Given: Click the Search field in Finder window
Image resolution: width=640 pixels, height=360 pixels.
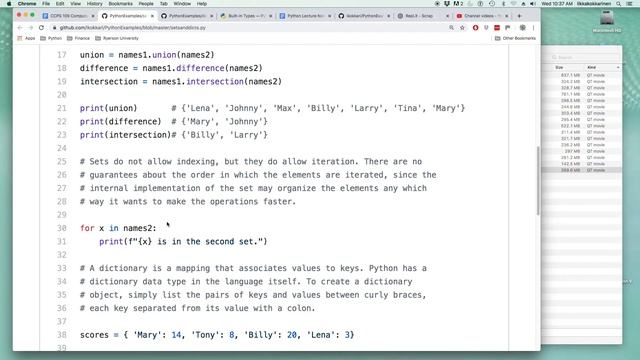Looking at the screenshot, I should coord(585,57).
